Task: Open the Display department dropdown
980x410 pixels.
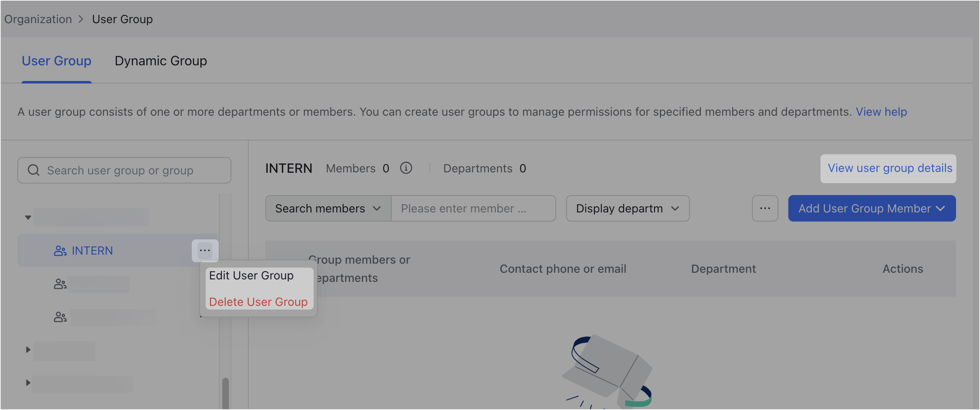Action: point(627,208)
